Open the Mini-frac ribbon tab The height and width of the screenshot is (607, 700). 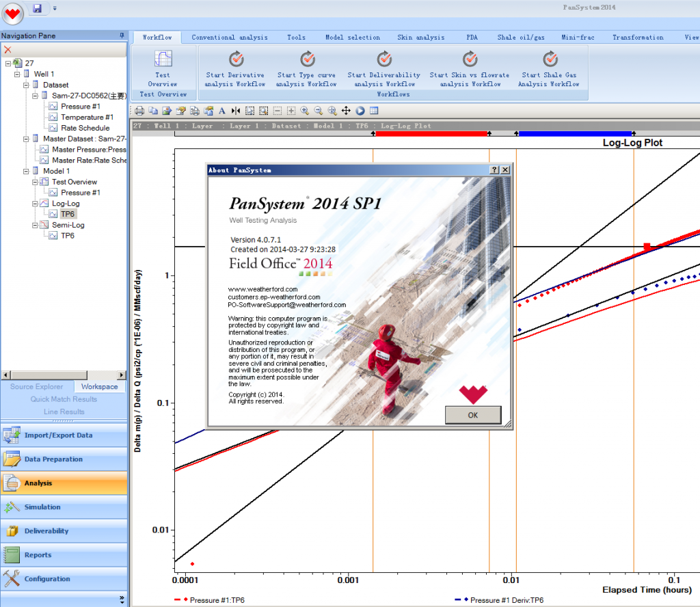[x=578, y=38]
